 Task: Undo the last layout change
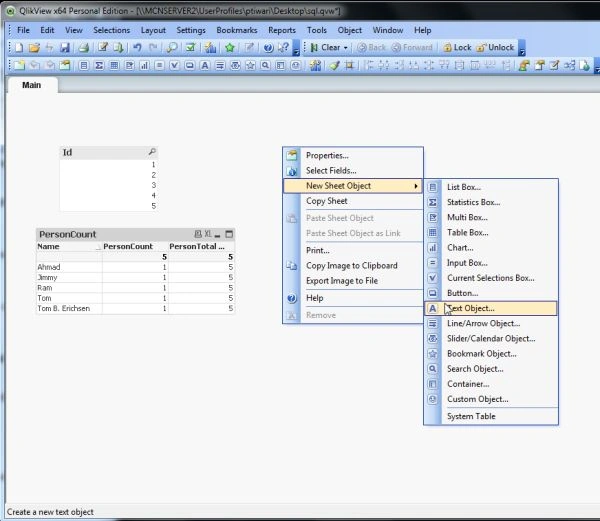point(137,48)
